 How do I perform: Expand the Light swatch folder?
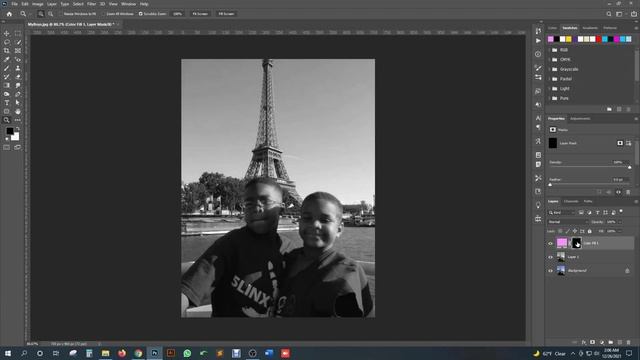[x=550, y=89]
